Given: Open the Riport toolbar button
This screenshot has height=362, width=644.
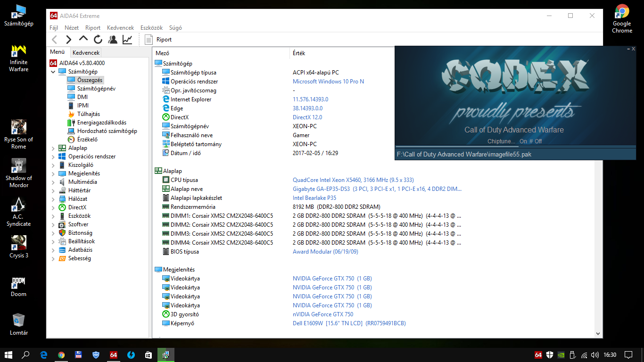Looking at the screenshot, I should (x=158, y=40).
